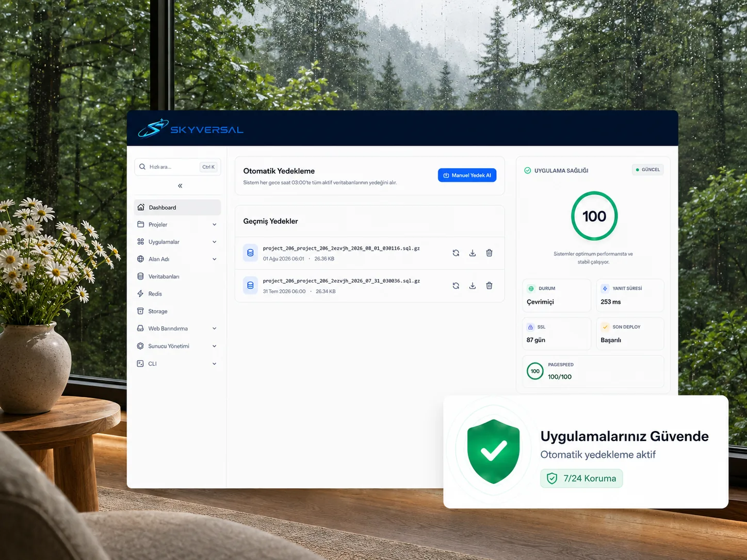Viewport: 747px width, 560px height.
Task: Open Storage in the sidebar
Action: click(177, 311)
